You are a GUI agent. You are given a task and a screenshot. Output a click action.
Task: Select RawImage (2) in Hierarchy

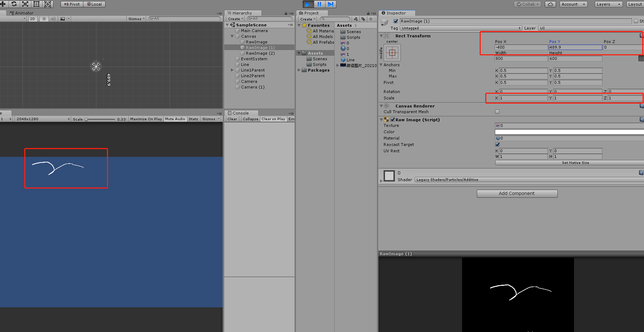(x=260, y=53)
